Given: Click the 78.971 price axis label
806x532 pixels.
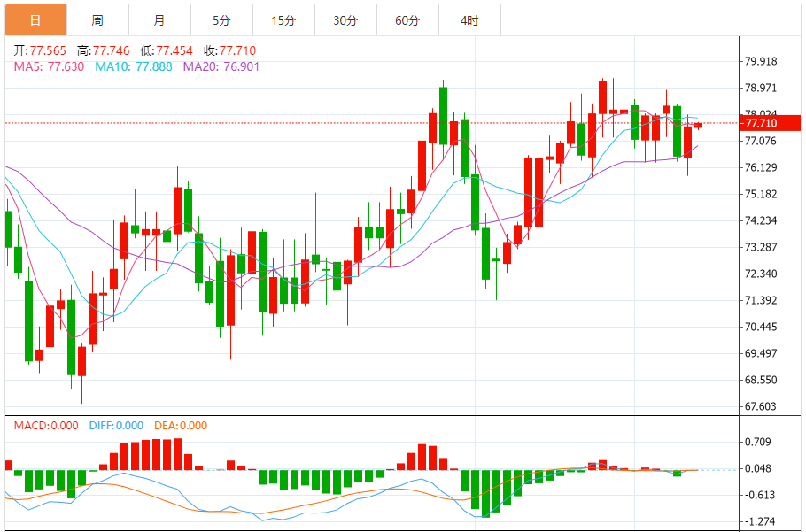Looking at the screenshot, I should click(x=761, y=88).
